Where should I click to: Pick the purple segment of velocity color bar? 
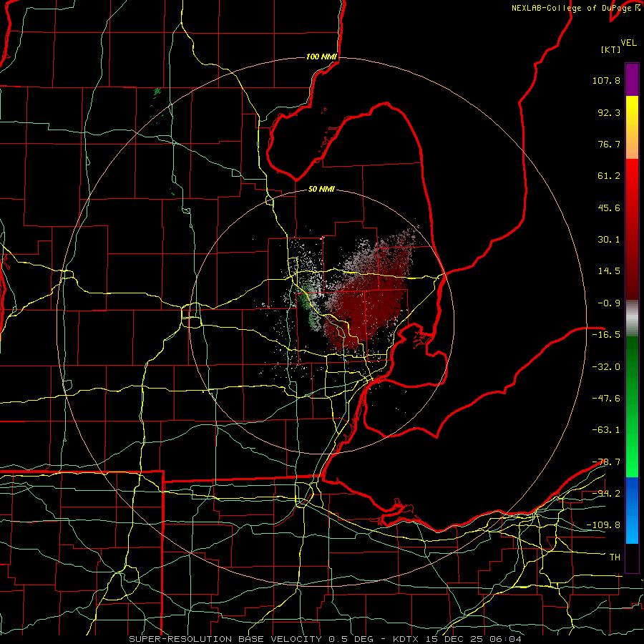pos(632,79)
